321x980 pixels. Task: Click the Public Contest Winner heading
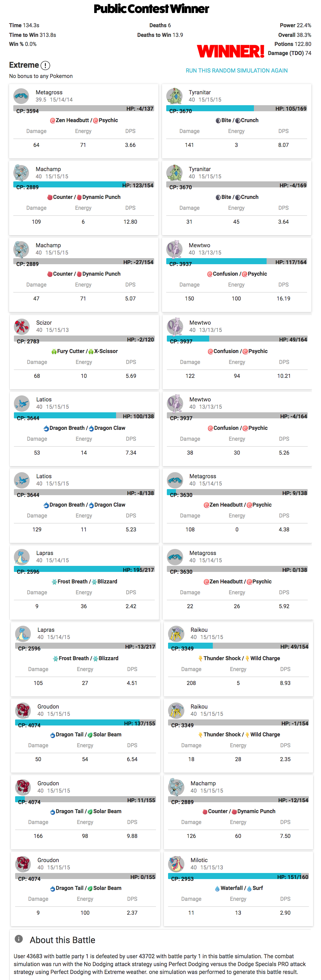pos(151,9)
